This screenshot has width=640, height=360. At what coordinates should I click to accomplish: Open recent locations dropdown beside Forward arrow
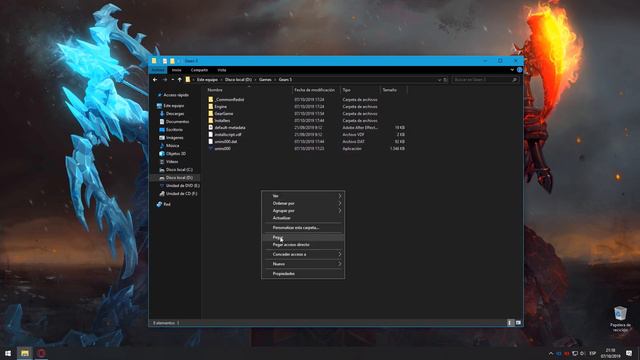[x=173, y=80]
